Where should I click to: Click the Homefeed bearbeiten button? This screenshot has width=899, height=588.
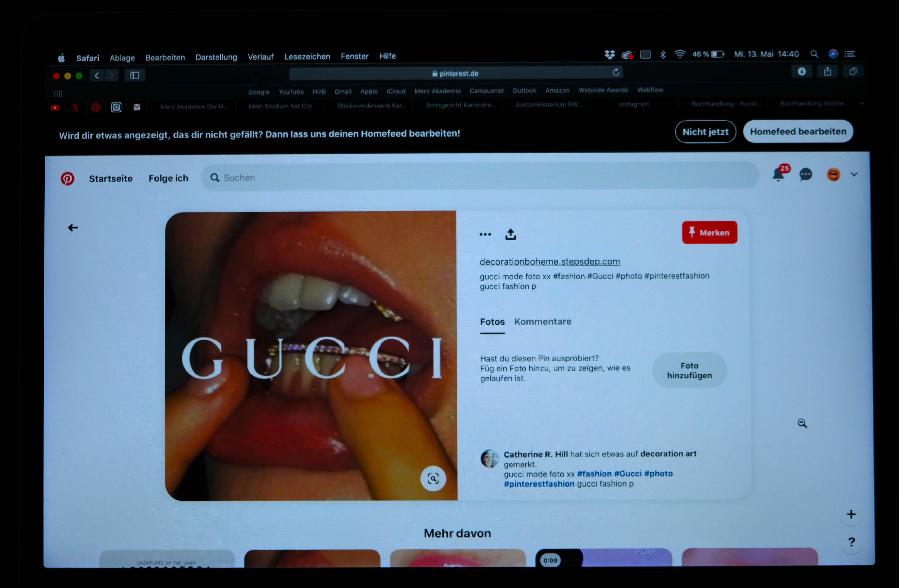coord(798,131)
